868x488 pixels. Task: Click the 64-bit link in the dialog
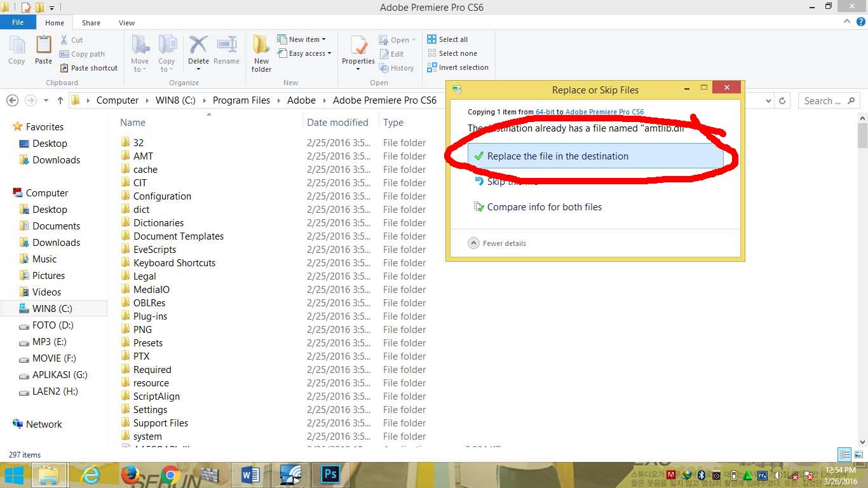pos(545,112)
